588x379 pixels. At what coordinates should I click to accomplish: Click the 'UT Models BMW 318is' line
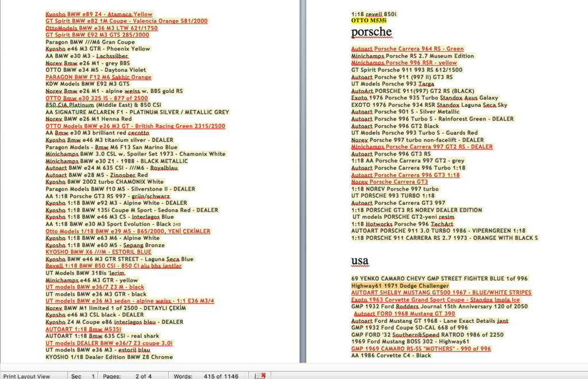tap(85, 273)
